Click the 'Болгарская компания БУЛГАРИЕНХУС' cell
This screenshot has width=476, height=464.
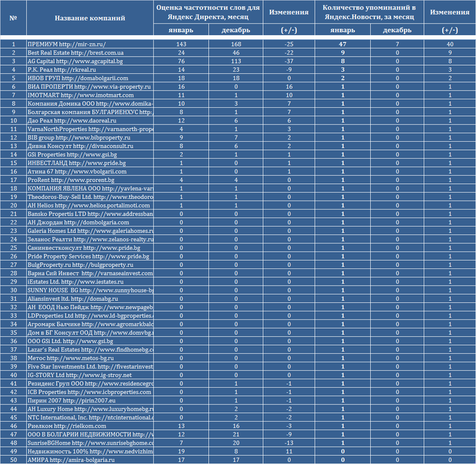click(x=90, y=112)
